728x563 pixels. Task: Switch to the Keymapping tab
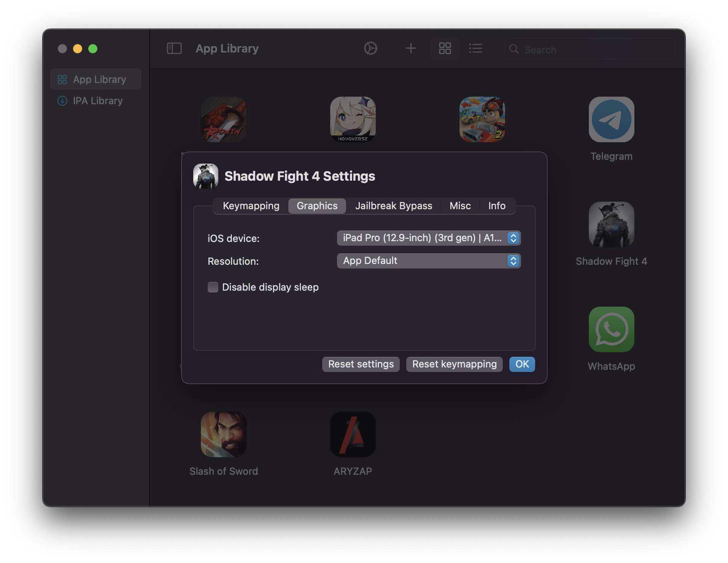(251, 206)
